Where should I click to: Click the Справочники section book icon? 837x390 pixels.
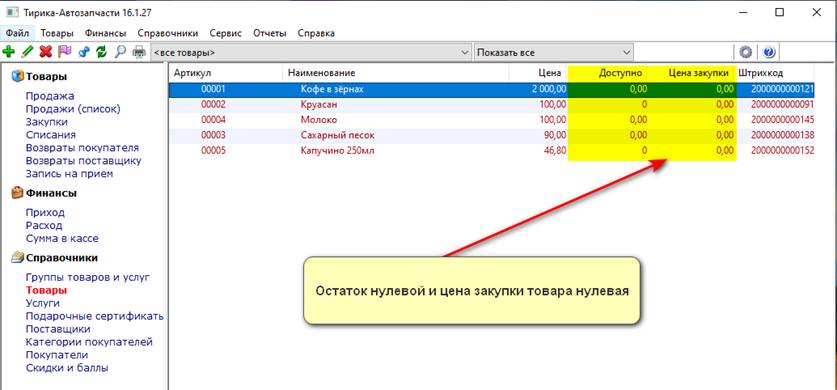(x=17, y=258)
